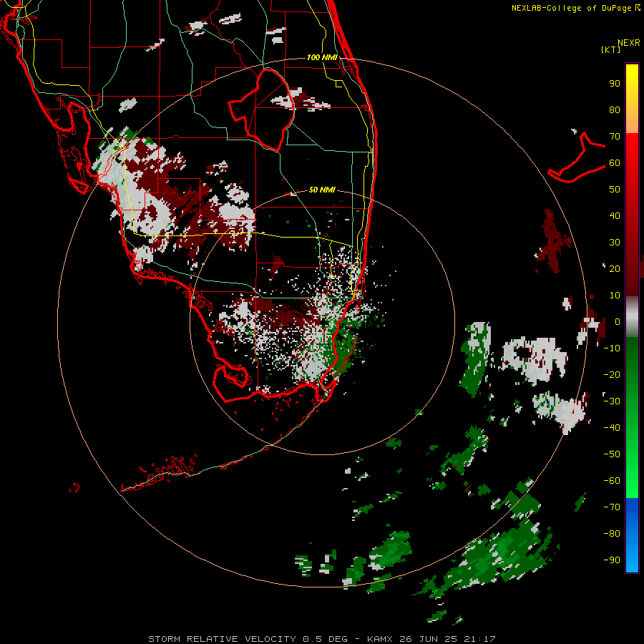Click the -40 value on velocity scale

point(612,428)
